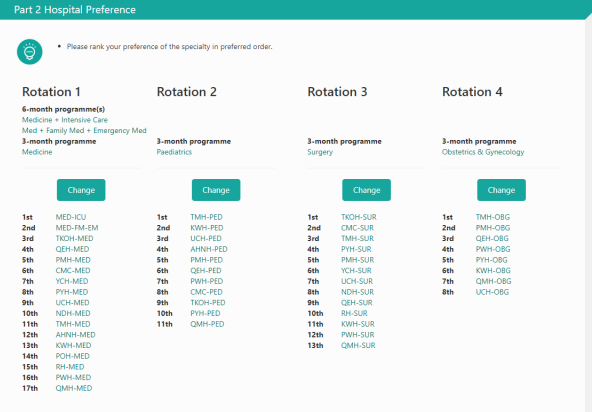Select TMH-PED in Rotation 2 list

pos(207,217)
